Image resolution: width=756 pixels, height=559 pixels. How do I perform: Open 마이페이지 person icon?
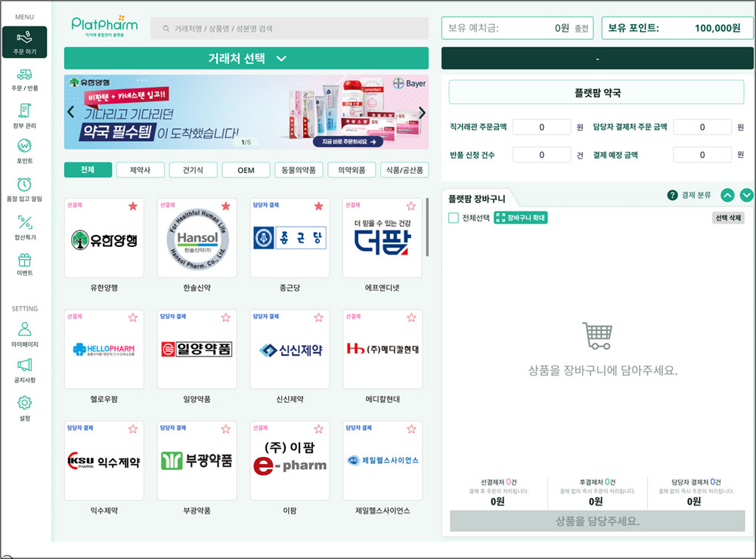pos(25,329)
